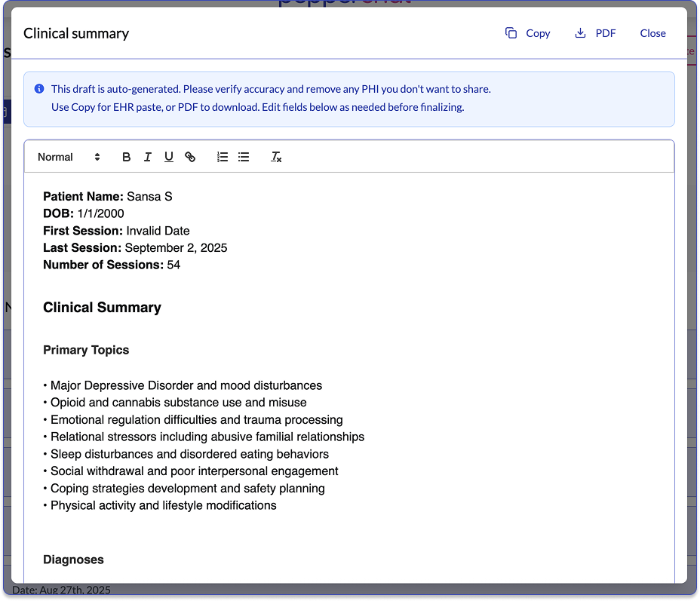Click the 'Clinical summary' dialog title

click(76, 33)
